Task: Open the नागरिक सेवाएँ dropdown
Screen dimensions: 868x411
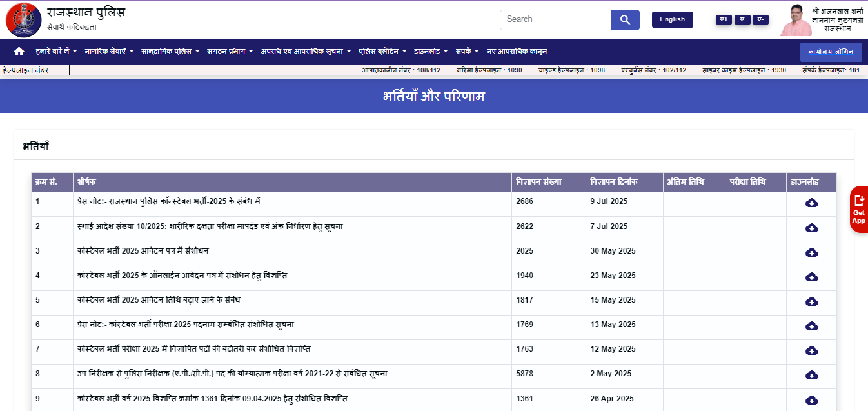Action: click(x=109, y=51)
